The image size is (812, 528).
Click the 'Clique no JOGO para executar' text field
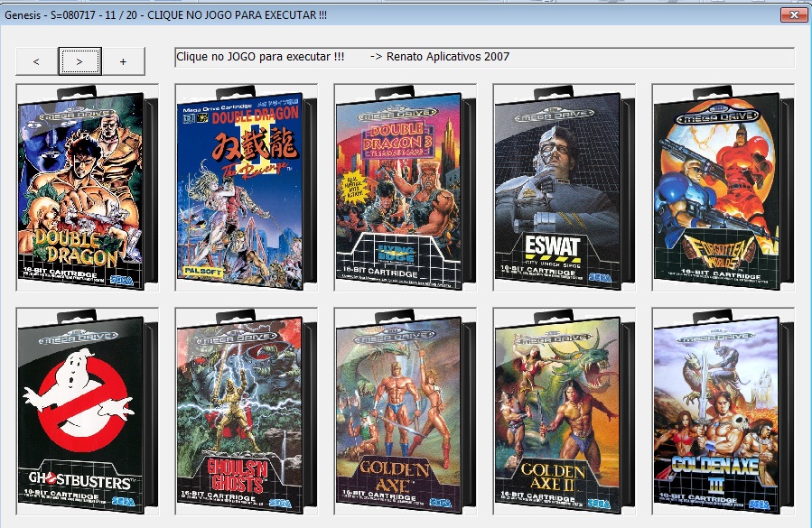tap(485, 57)
